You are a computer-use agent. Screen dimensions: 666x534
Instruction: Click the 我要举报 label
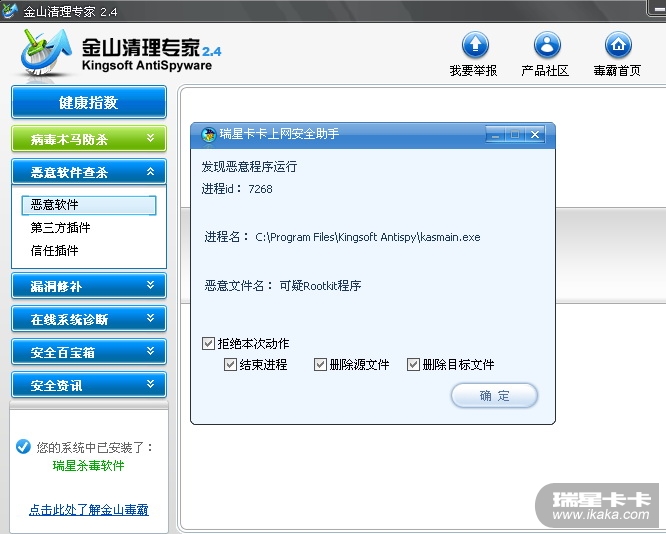474,71
